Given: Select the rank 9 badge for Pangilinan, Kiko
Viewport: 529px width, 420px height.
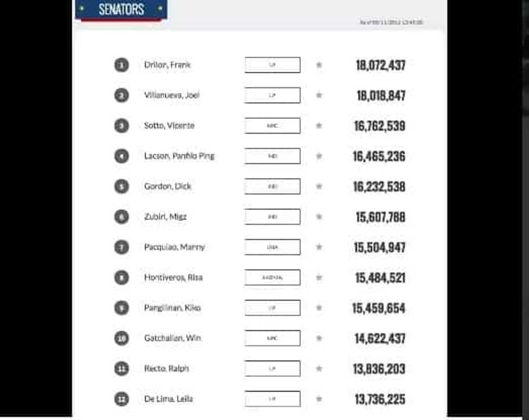Looking at the screenshot, I should coord(121,308).
